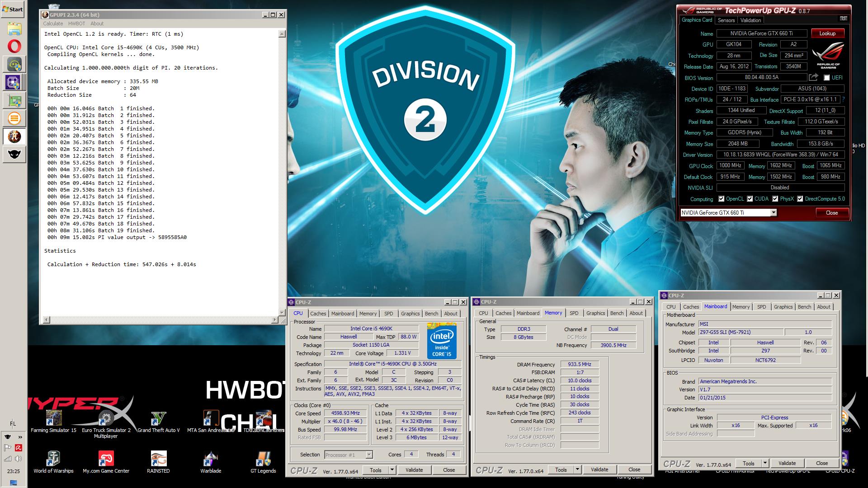Image resolution: width=868 pixels, height=488 pixels.
Task: Click the BIOS export arrow icon in GPU-Z
Action: point(814,77)
